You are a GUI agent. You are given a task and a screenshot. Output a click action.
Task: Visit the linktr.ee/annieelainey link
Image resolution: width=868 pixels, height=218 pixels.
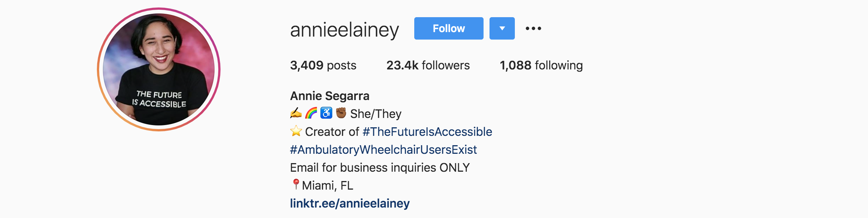[350, 203]
